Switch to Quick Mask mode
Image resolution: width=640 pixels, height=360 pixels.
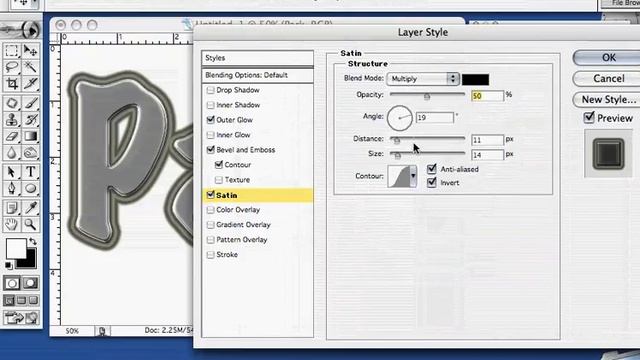click(x=31, y=283)
